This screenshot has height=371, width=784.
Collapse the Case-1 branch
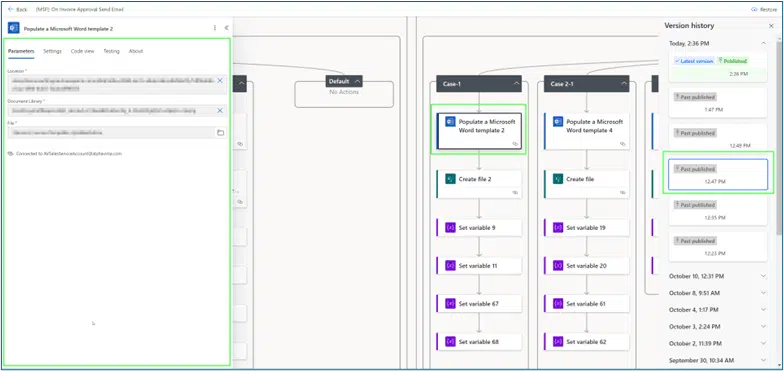[x=516, y=84]
